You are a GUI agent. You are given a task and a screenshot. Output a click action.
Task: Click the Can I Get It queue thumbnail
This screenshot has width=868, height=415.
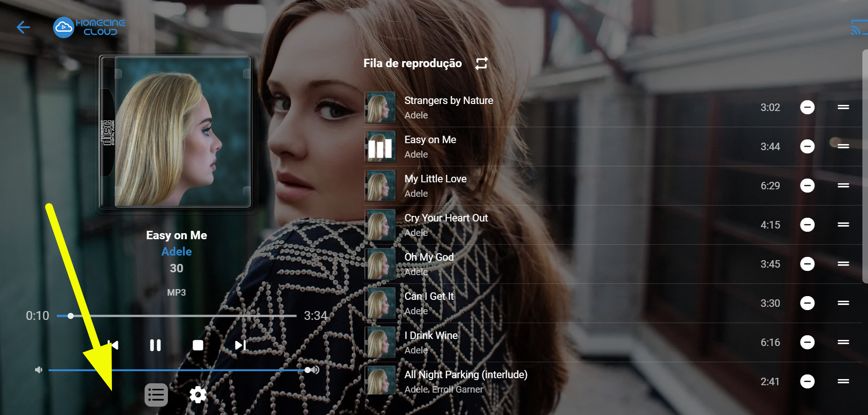pos(380,303)
